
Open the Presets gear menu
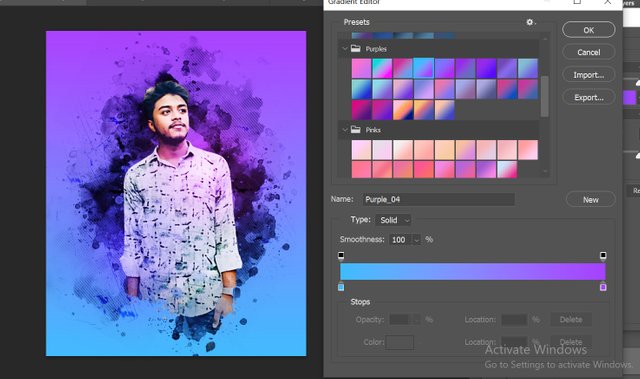click(530, 22)
